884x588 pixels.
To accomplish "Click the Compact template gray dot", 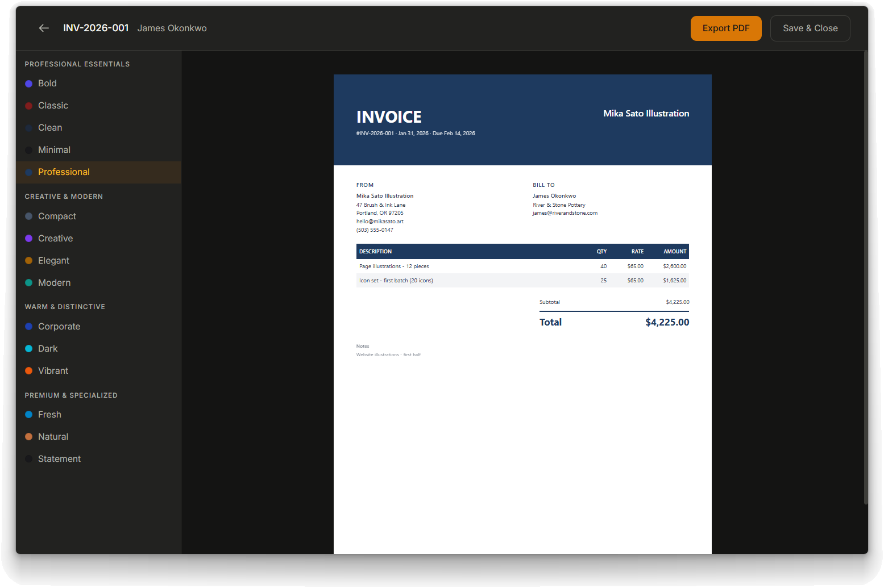I will click(28, 216).
